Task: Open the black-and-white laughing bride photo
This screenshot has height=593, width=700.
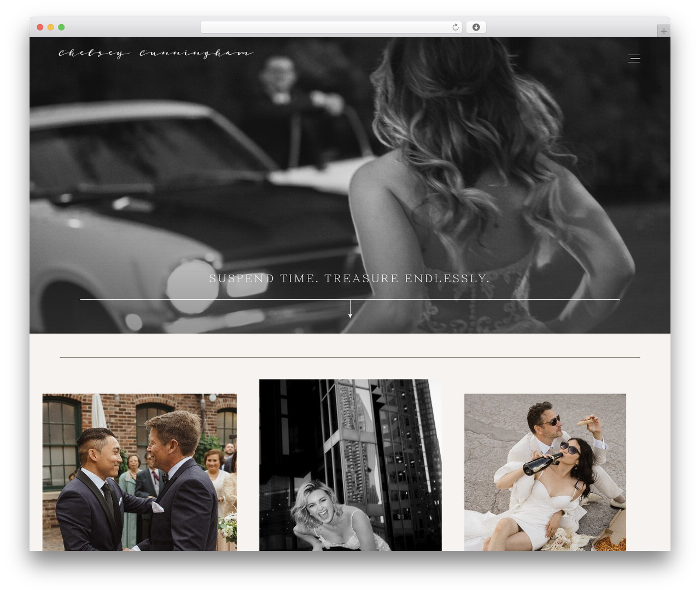Action: coord(350,465)
